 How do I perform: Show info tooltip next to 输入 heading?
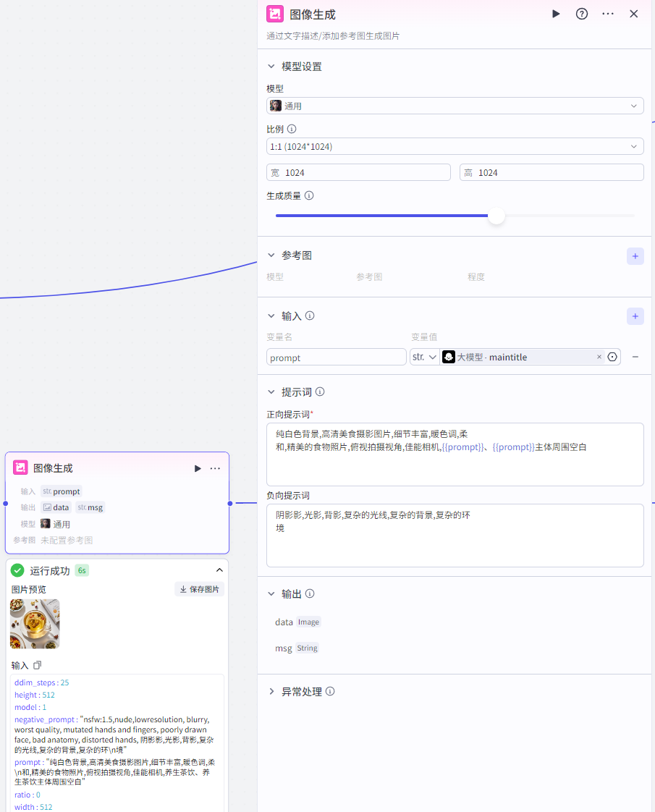pyautogui.click(x=310, y=316)
